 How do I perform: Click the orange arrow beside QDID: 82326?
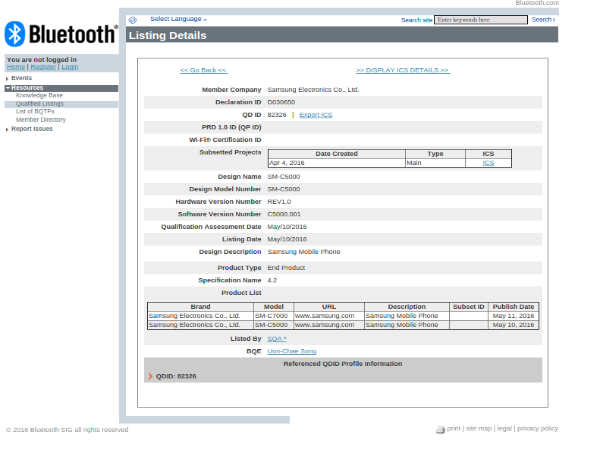(150, 376)
